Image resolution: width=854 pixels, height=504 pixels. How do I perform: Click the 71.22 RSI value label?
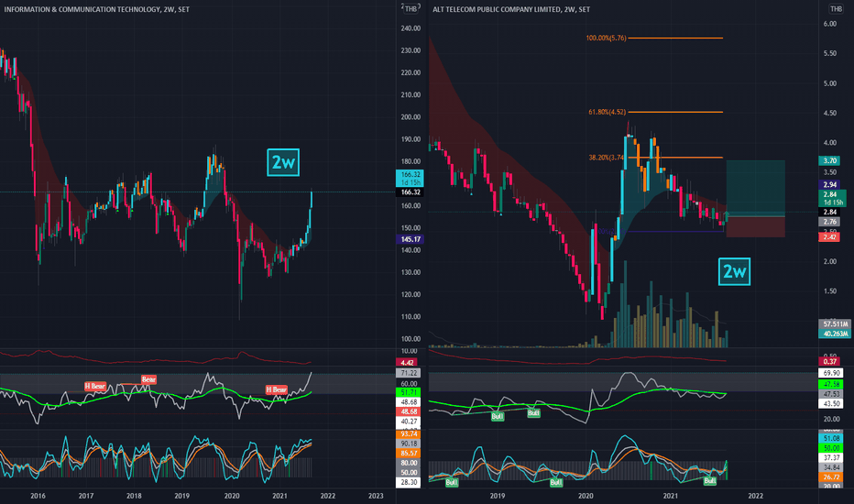click(x=409, y=373)
